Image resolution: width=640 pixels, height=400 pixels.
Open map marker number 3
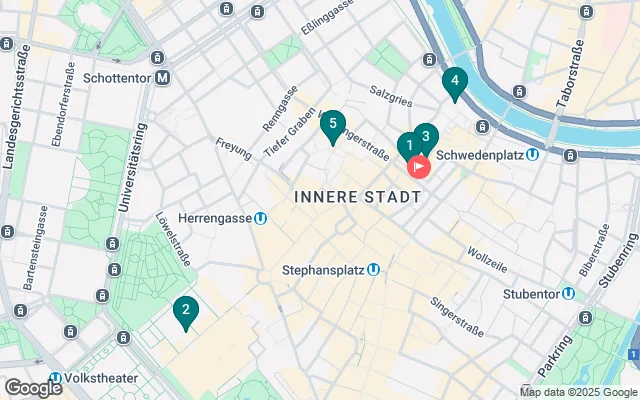pos(426,139)
